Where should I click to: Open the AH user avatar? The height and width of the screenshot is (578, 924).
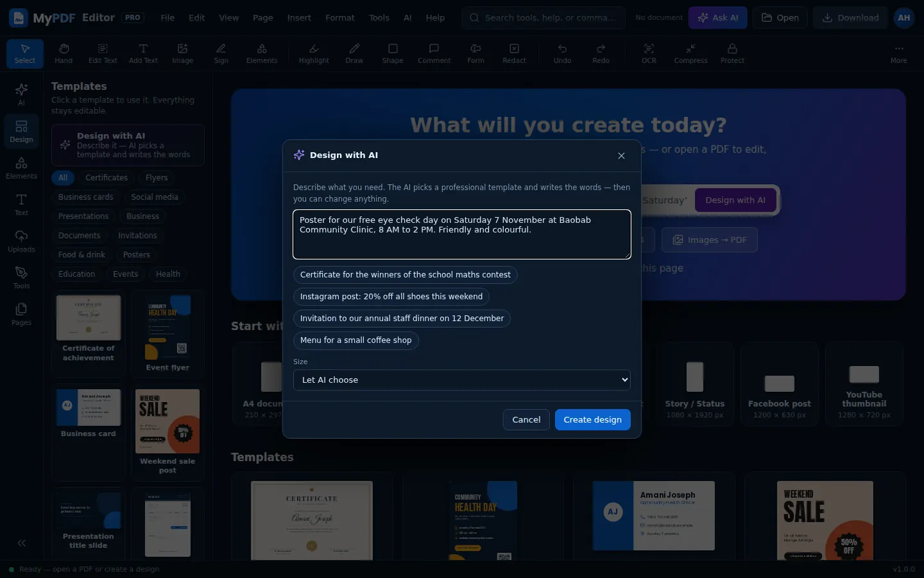point(903,18)
